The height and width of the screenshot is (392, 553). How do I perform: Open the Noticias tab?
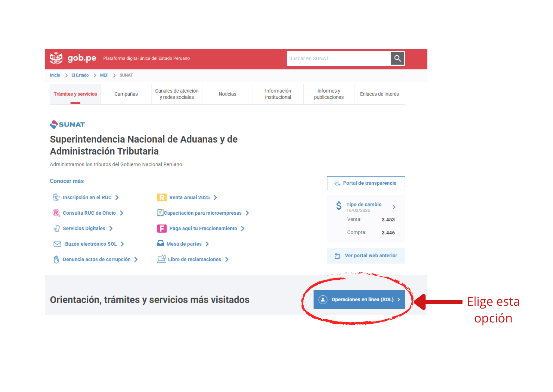click(227, 94)
